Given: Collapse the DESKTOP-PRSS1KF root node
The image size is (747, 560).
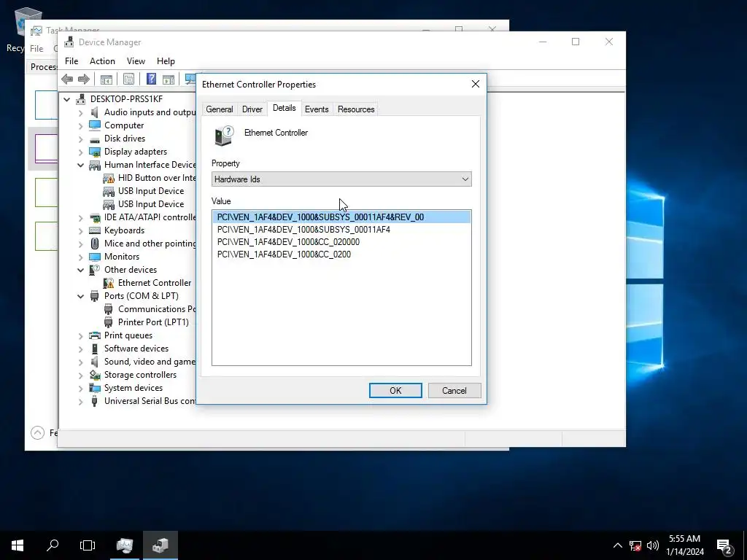Looking at the screenshot, I should (x=66, y=99).
